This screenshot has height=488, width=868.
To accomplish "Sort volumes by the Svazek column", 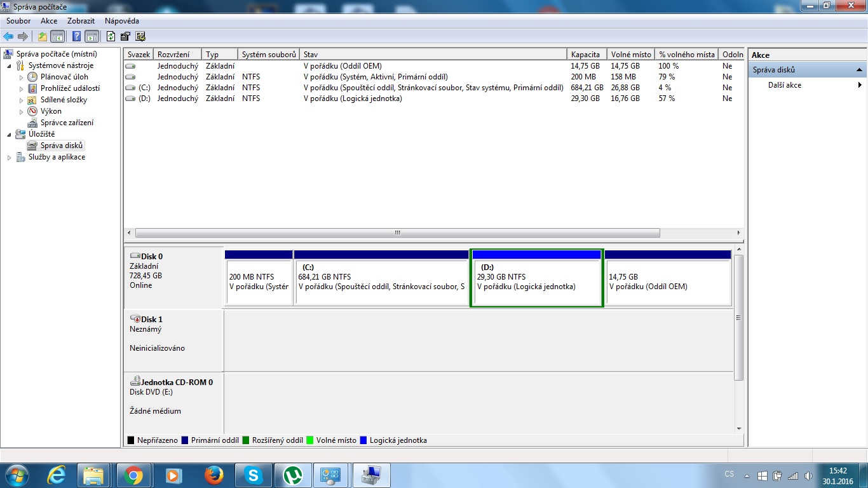I will [x=139, y=55].
